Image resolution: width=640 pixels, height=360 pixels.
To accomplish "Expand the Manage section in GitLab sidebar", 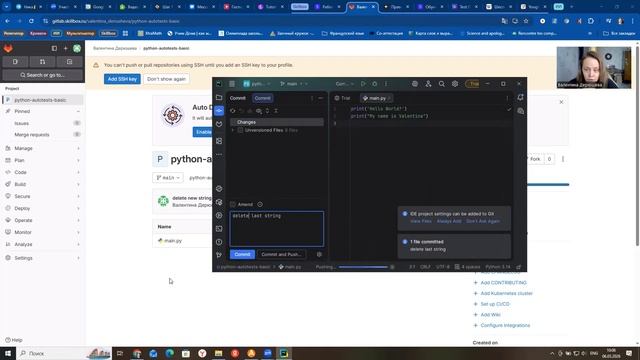I will 42,148.
